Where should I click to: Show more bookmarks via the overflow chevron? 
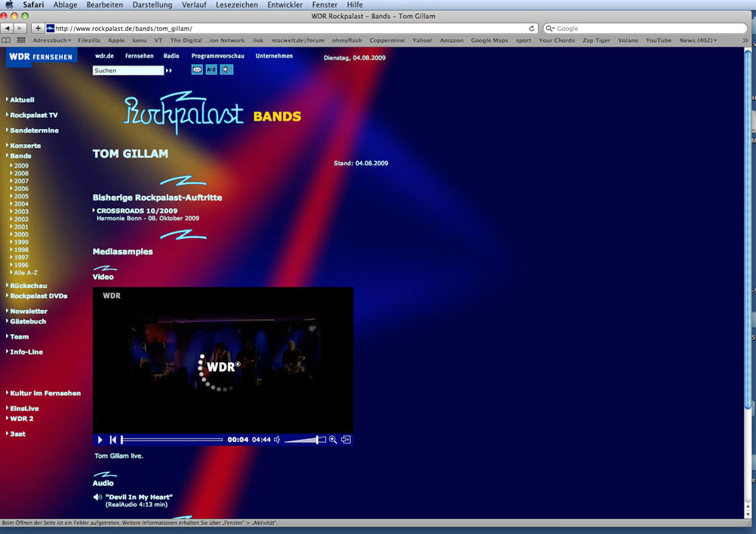(745, 41)
